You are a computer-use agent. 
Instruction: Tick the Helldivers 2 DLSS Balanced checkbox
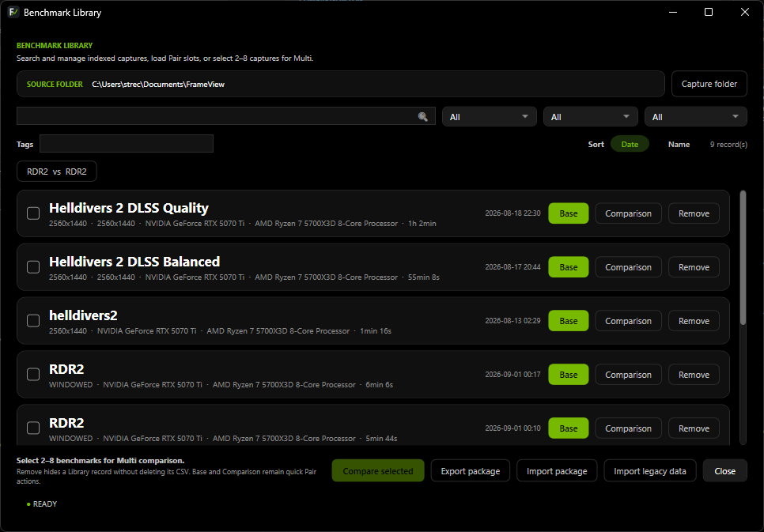tap(33, 267)
